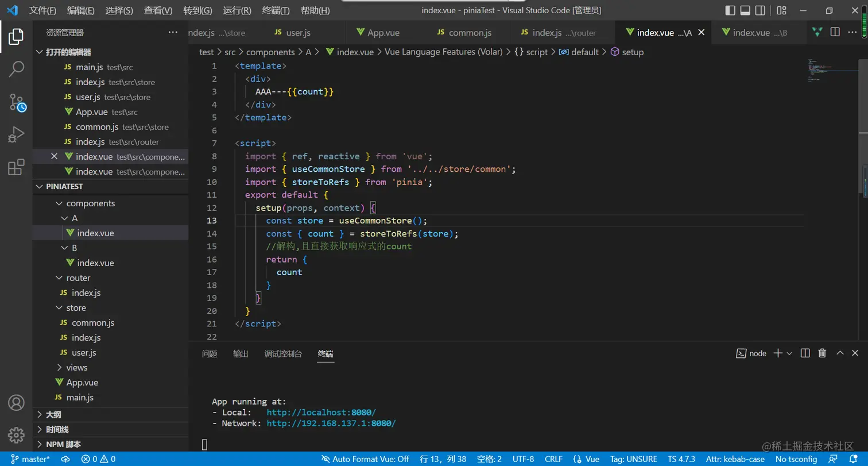868x466 pixels.
Task: Click the master branch status bar button
Action: pos(30,459)
